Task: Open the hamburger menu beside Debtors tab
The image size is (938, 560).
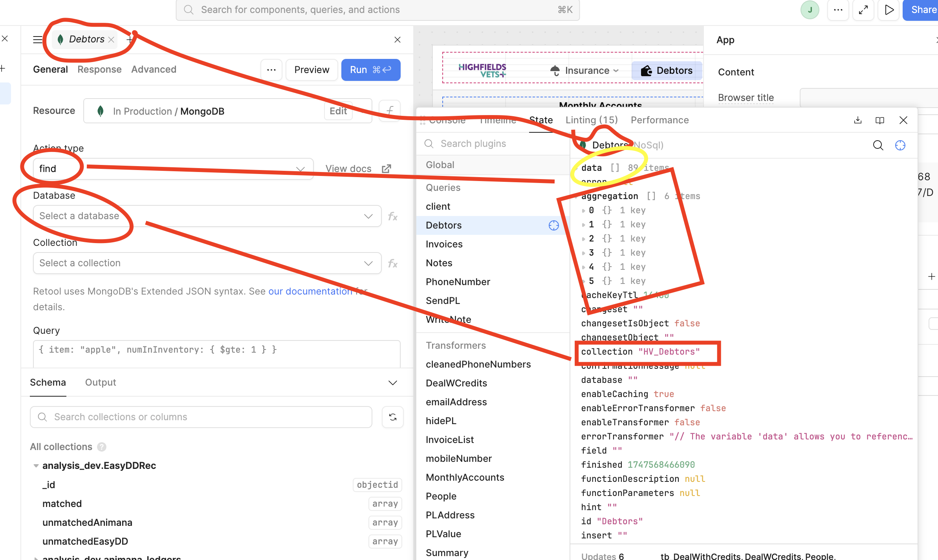Action: (x=38, y=40)
